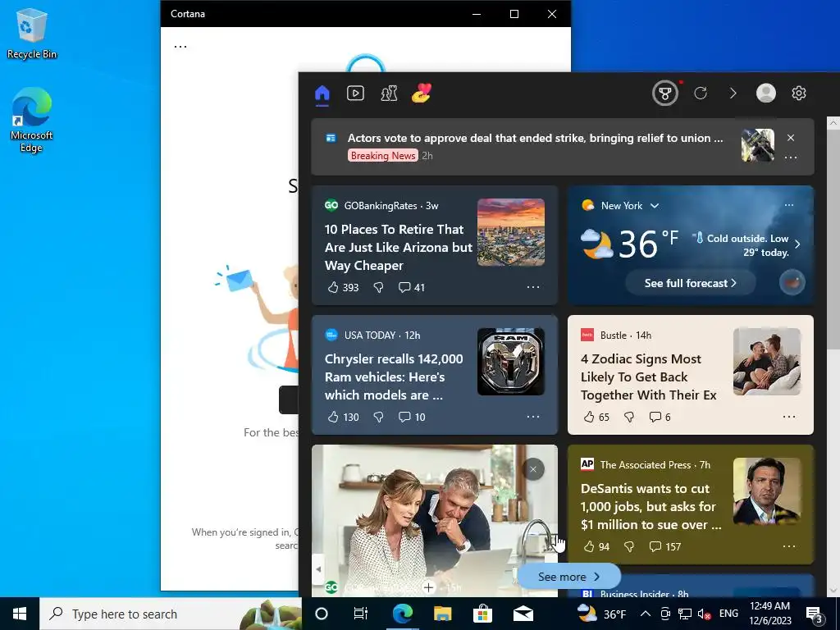Dislike the Arizona retirement article

(378, 288)
